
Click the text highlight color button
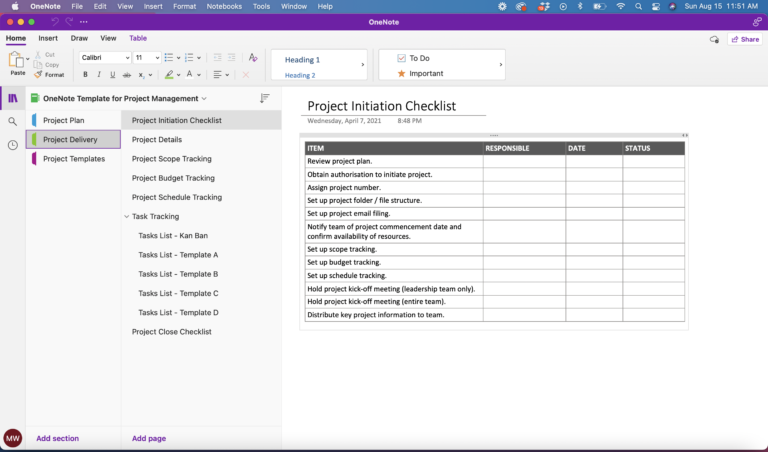pyautogui.click(x=171, y=75)
